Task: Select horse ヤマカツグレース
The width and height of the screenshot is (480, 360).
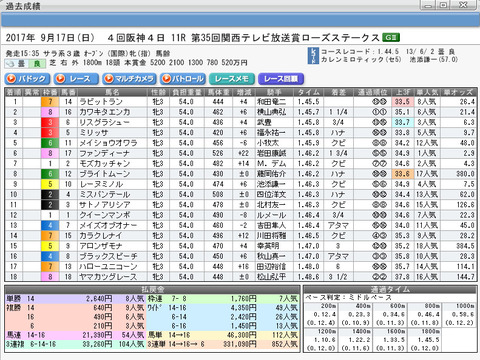Action: pos(108,277)
